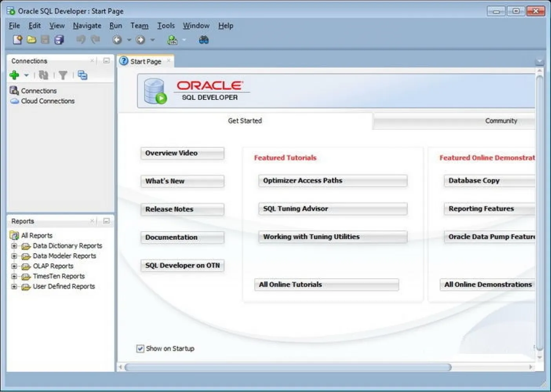Open the Navigate menu

pos(87,25)
